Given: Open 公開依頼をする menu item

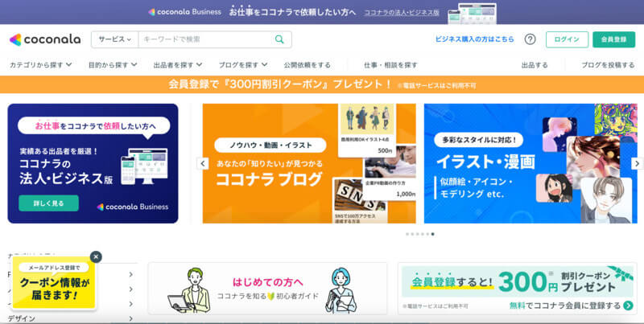Looking at the screenshot, I should tap(307, 65).
